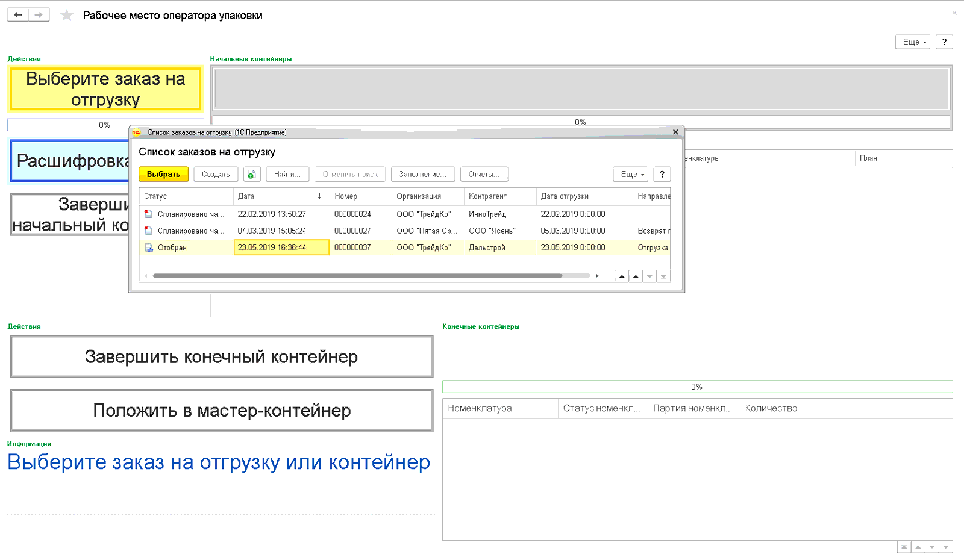Open the Еще dropdown in the main window
Image resolution: width=964 pixels, height=560 pixels.
tap(913, 42)
